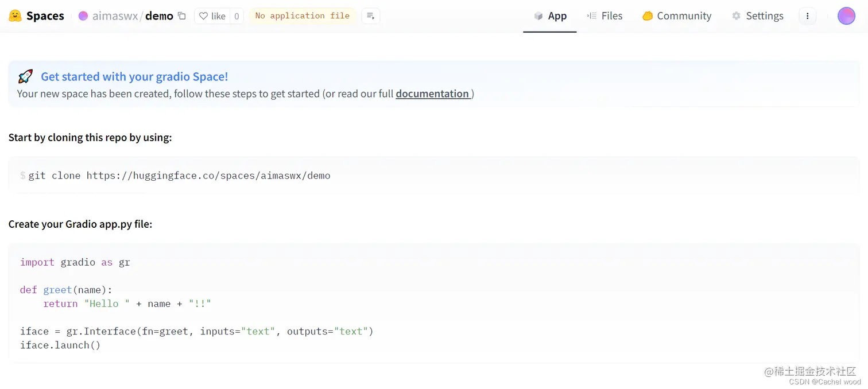
Task: Click the return Hello code line
Action: 127,304
